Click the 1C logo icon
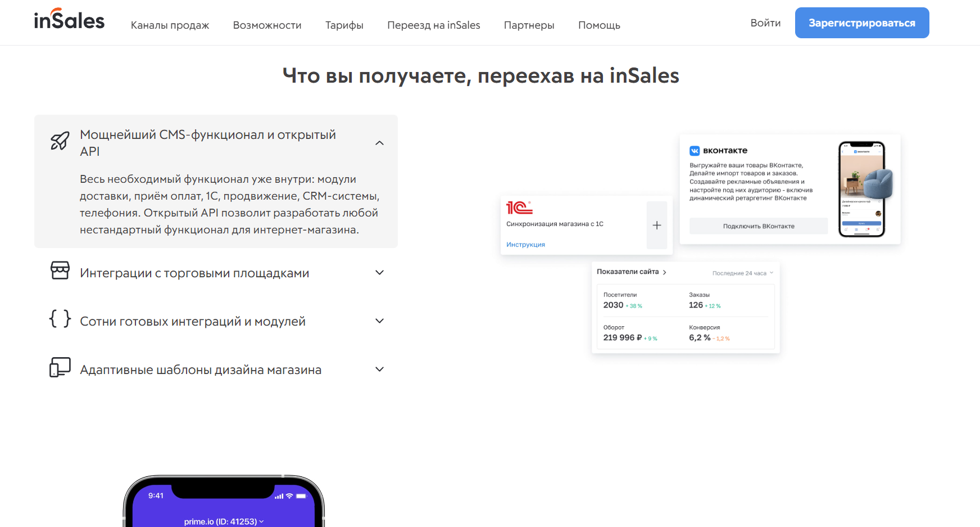This screenshot has width=980, height=527. [x=519, y=208]
